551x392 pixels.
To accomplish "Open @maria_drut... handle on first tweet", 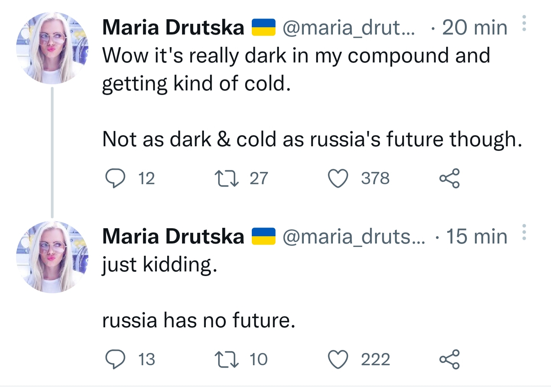I will click(x=349, y=28).
